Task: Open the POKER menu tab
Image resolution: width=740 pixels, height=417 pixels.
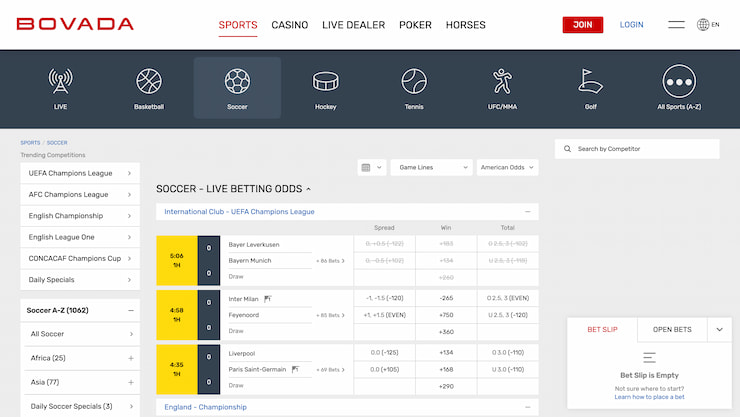Action: coord(415,25)
